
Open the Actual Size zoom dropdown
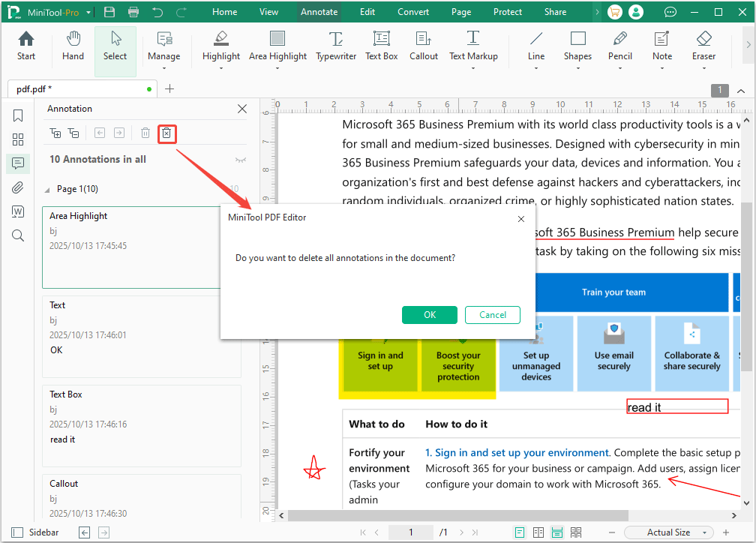[x=667, y=532]
